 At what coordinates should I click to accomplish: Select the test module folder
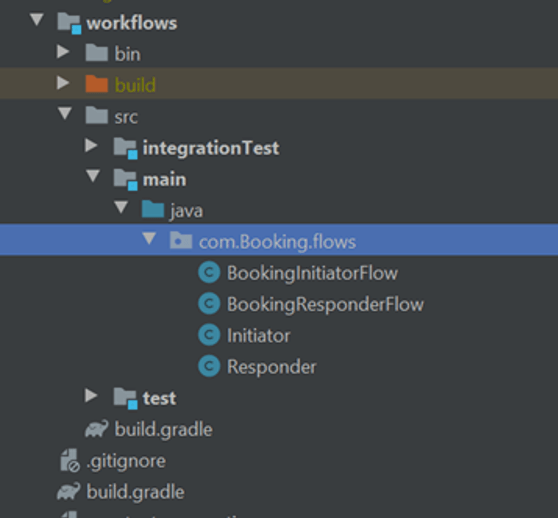pyautogui.click(x=159, y=398)
